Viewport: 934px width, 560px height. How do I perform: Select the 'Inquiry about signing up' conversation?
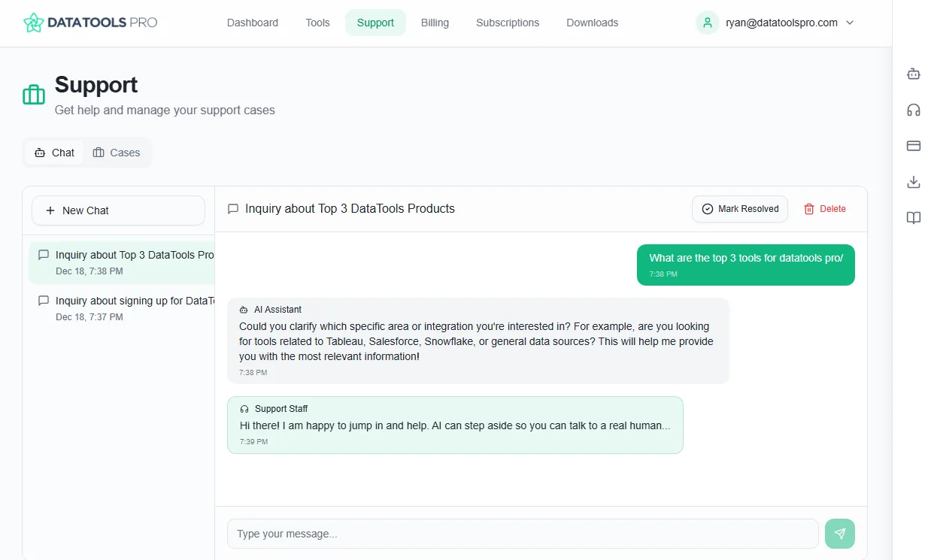pyautogui.click(x=118, y=308)
